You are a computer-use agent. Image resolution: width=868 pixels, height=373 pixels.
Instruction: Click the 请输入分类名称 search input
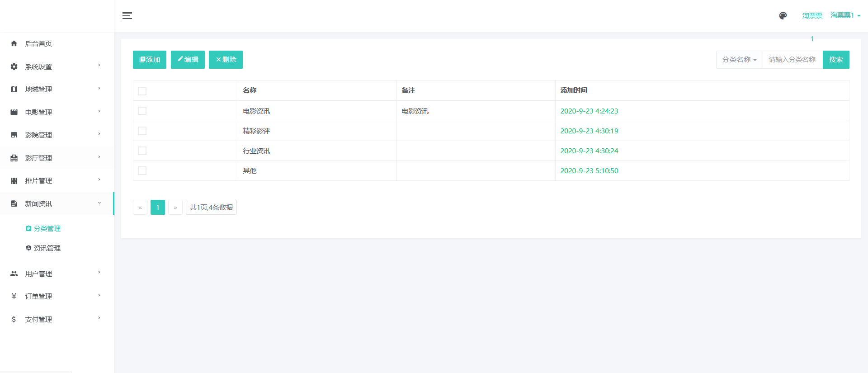point(792,60)
